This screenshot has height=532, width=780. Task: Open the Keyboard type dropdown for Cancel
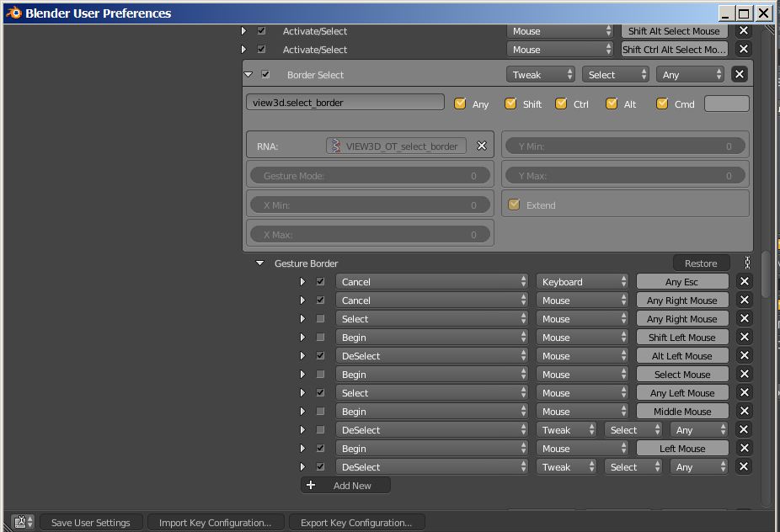(x=582, y=282)
